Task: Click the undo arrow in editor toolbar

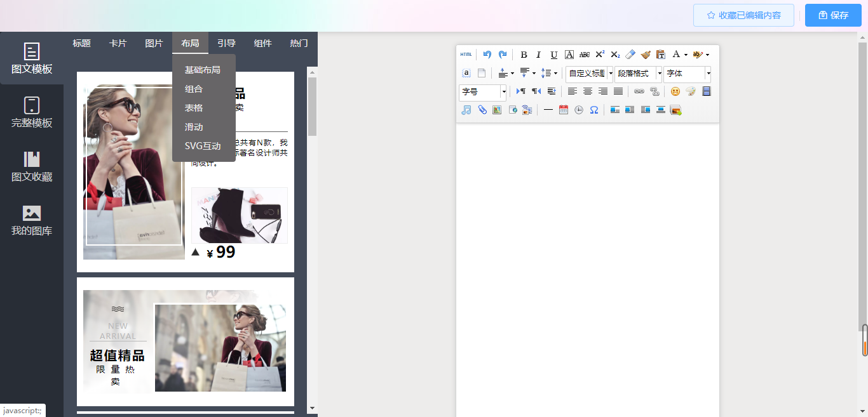Action: click(x=487, y=55)
